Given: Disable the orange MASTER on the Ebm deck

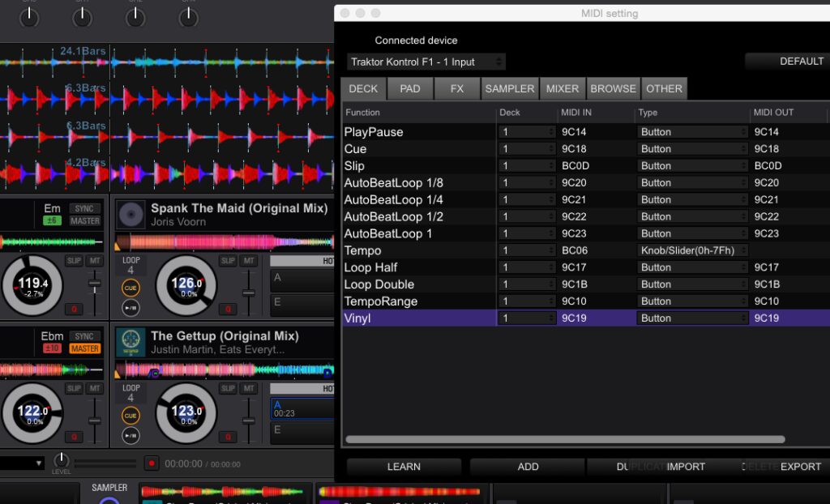Looking at the screenshot, I should [x=84, y=348].
